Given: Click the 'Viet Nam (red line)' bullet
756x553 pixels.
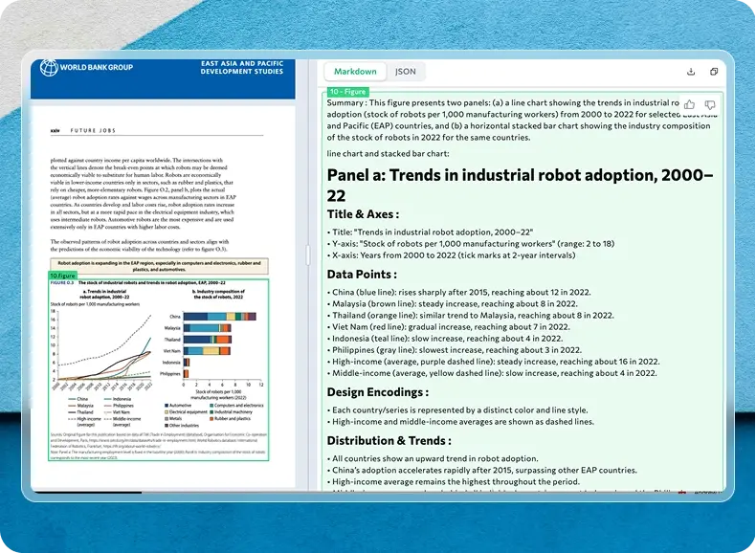Looking at the screenshot, I should coord(449,327).
